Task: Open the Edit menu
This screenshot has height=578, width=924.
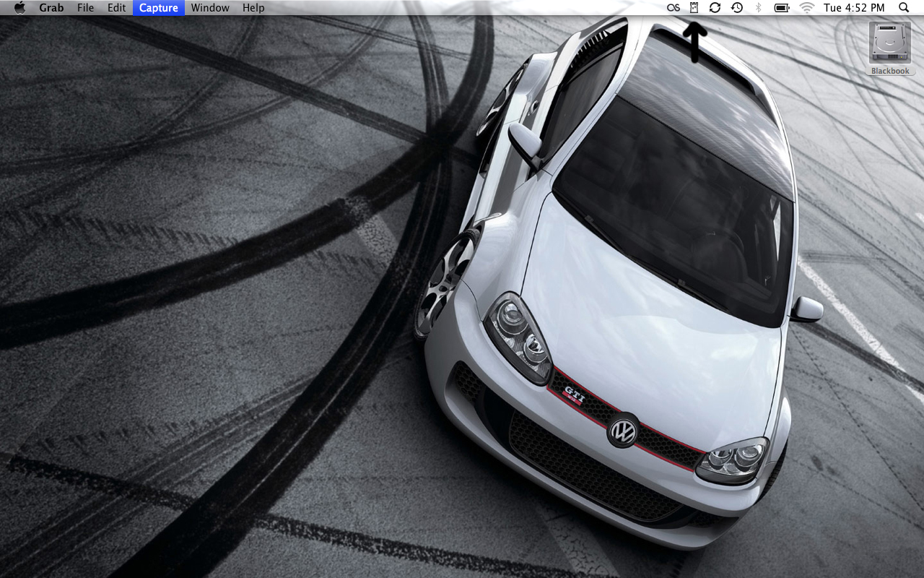Action: click(116, 8)
